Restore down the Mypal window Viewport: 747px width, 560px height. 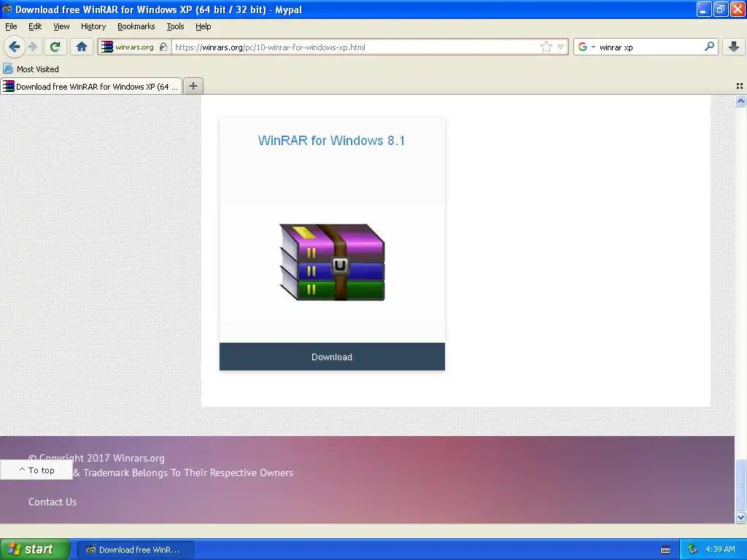[721, 9]
